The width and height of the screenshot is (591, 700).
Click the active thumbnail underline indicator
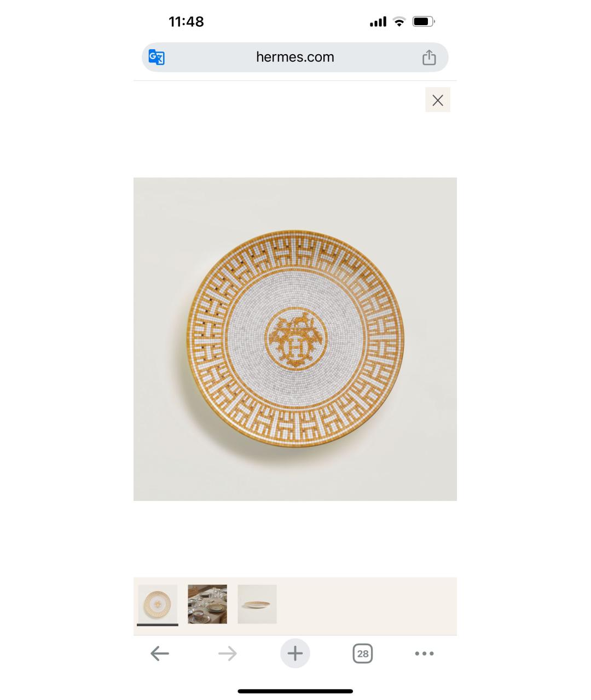[x=158, y=625]
